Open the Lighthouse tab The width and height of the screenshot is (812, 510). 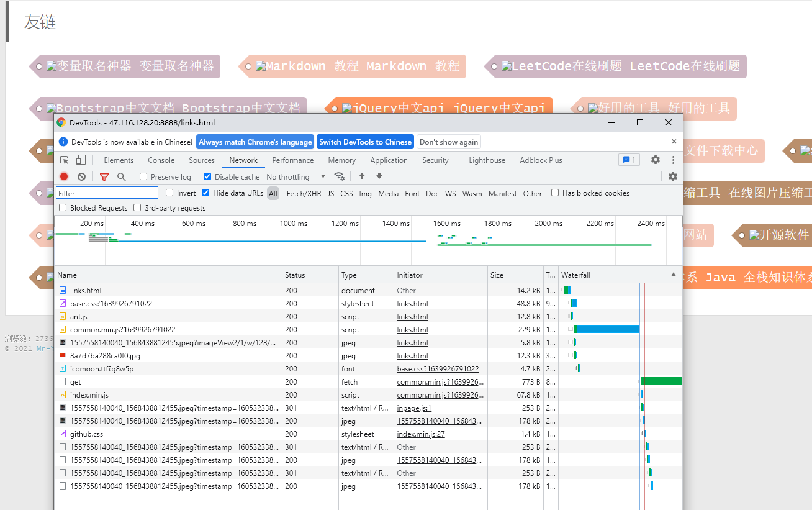[487, 160]
